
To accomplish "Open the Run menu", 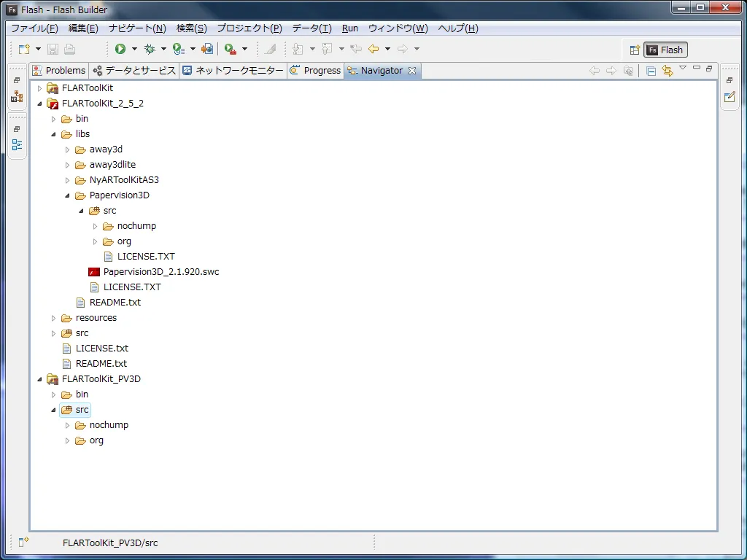I will coord(350,28).
